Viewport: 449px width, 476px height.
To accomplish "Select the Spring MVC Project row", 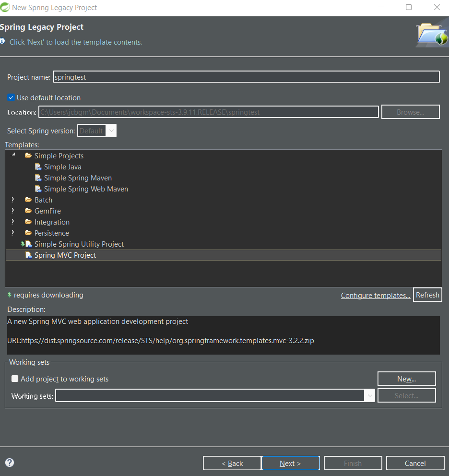I will pos(224,255).
